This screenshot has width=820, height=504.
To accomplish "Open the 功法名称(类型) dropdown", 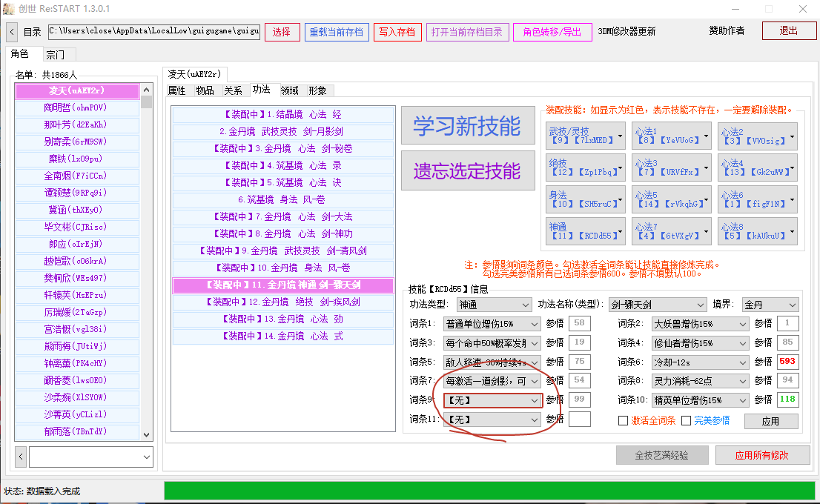I will click(658, 305).
